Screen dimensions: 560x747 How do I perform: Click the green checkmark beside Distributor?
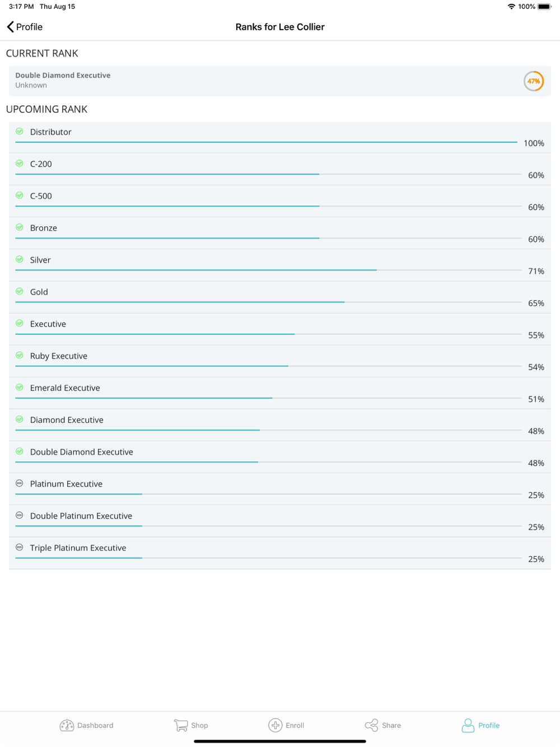20,132
